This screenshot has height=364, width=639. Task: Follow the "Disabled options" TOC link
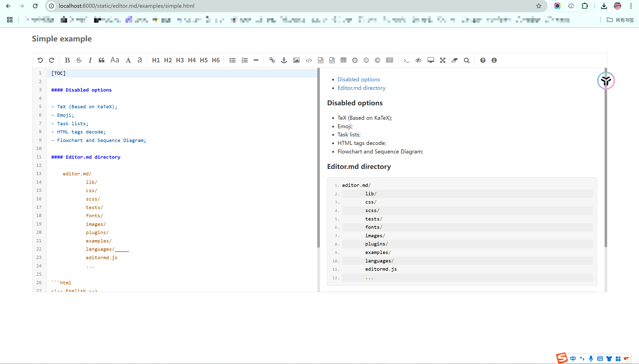358,79
